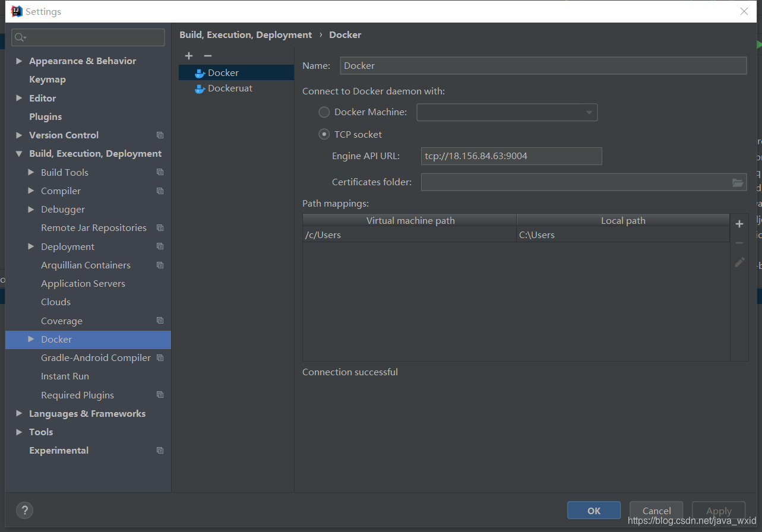Expand the Tools section
This screenshot has height=532, width=762.
pyautogui.click(x=19, y=432)
